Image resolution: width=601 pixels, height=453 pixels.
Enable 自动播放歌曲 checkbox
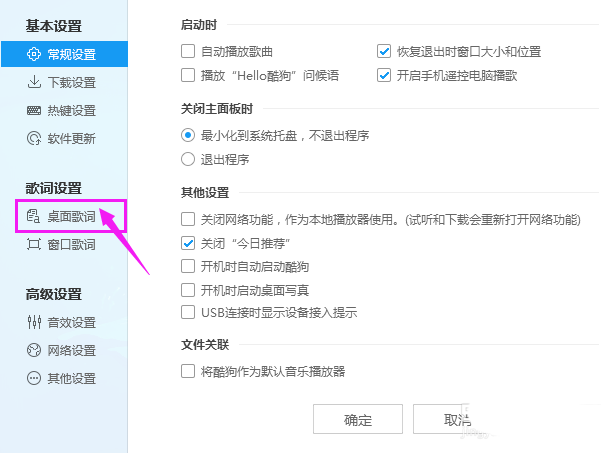187,51
